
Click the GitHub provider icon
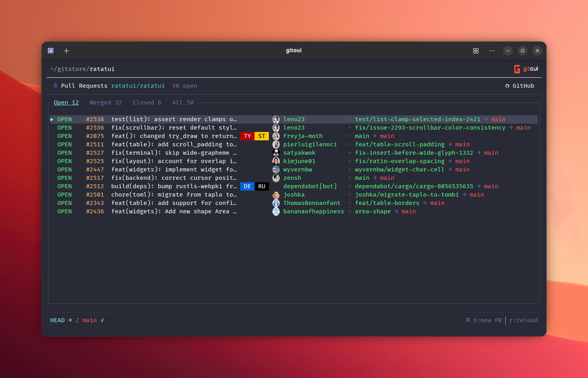[507, 86]
